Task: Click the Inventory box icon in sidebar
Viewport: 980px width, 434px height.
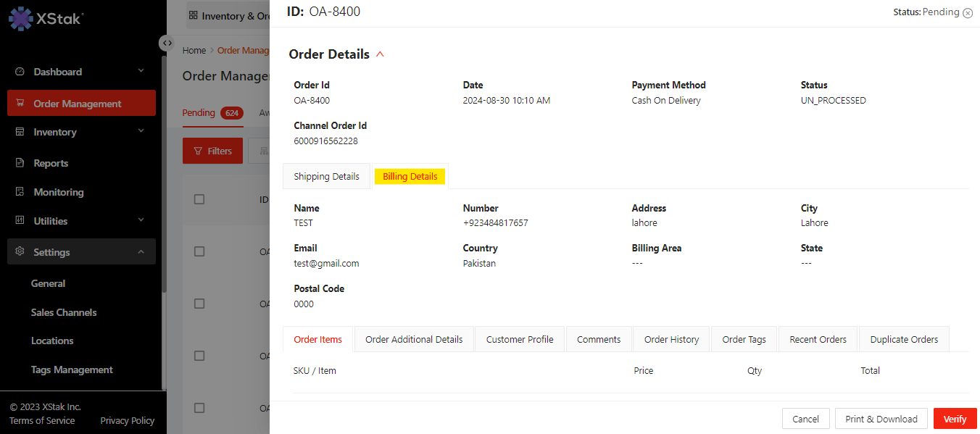Action: click(x=20, y=132)
